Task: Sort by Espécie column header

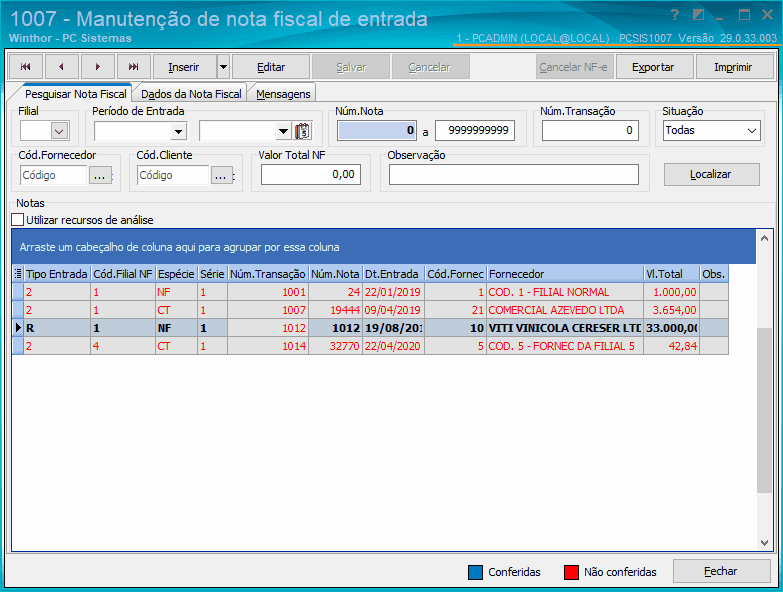Action: [x=176, y=274]
